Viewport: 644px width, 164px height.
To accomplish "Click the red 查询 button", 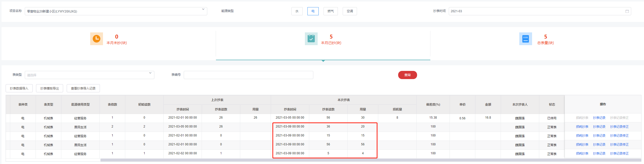I will tap(407, 75).
